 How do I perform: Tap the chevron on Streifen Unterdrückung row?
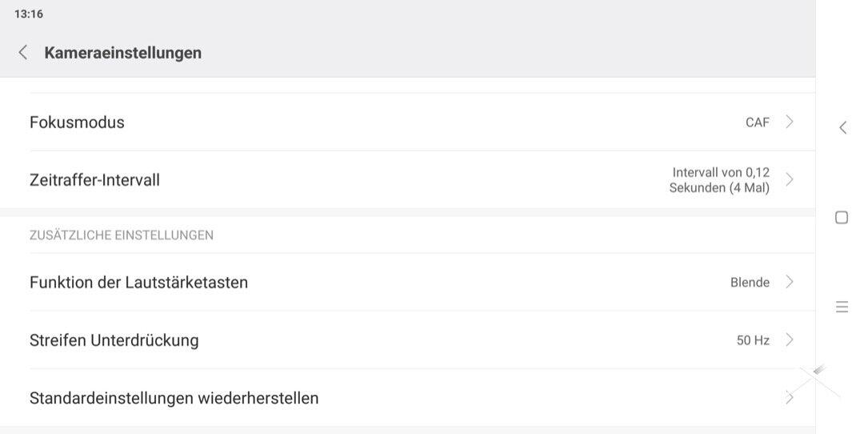point(790,340)
